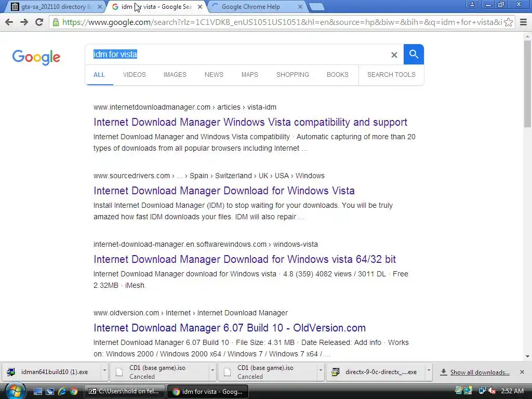Viewport: 532px width, 399px height.
Task: Click the muted volume tray icon
Action: (x=492, y=391)
